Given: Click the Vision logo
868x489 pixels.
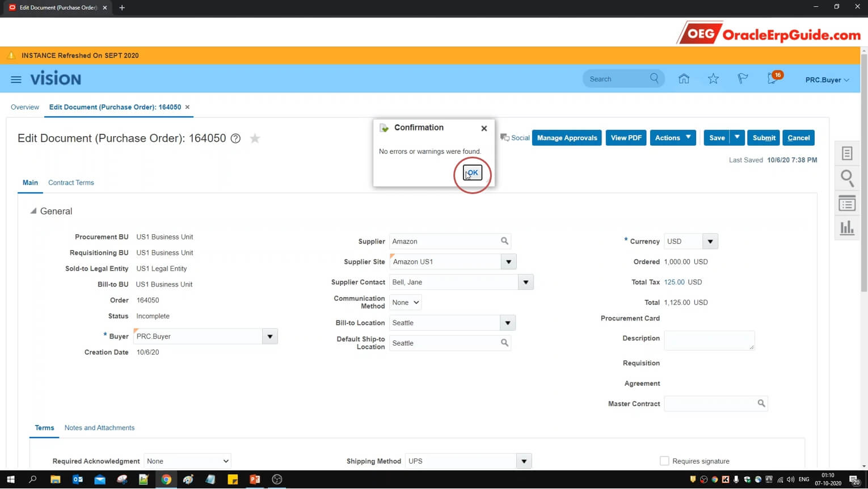Looking at the screenshot, I should click(56, 79).
